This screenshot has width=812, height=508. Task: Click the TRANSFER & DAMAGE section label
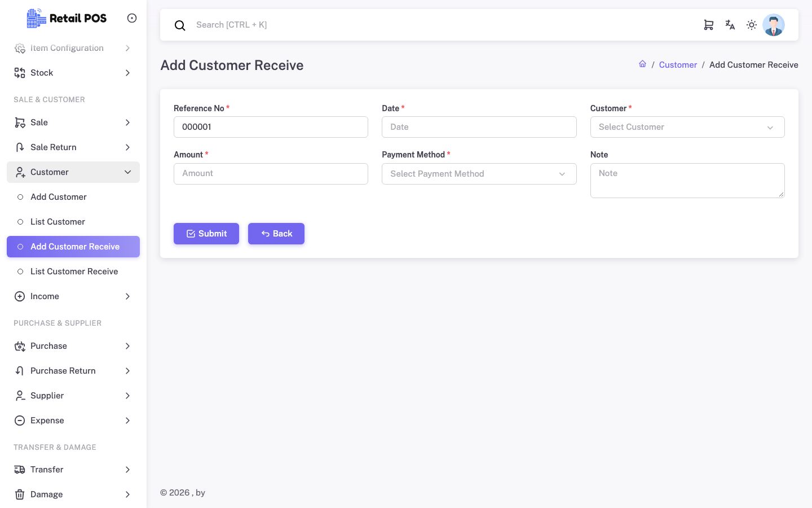pyautogui.click(x=55, y=448)
